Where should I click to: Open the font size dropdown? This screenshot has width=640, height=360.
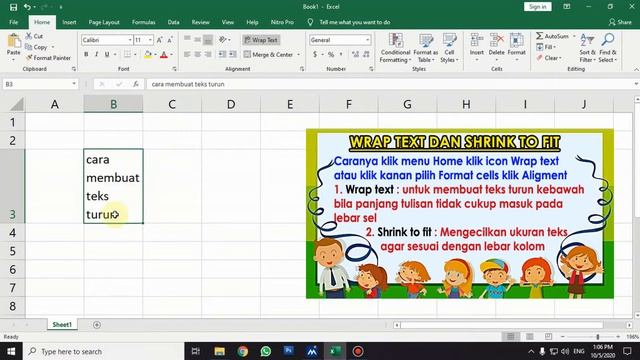pos(151,40)
